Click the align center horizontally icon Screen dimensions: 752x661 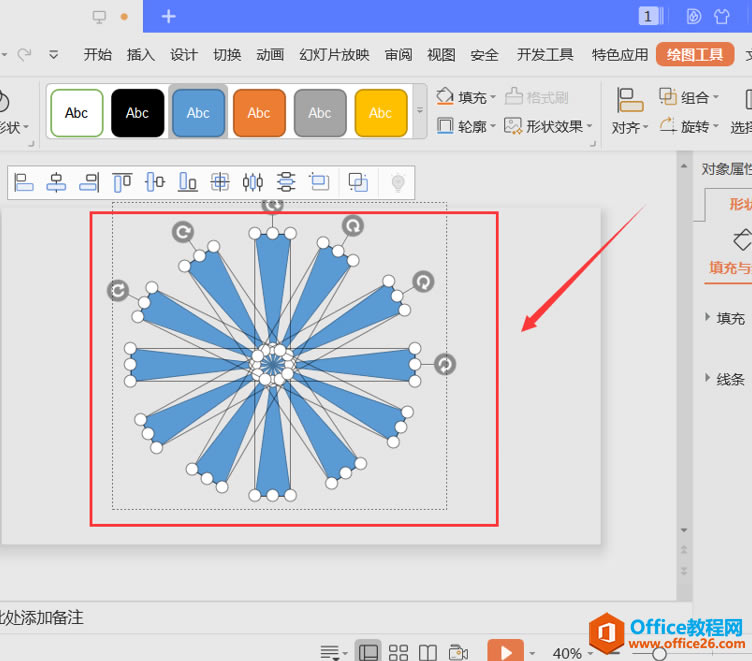(x=56, y=182)
